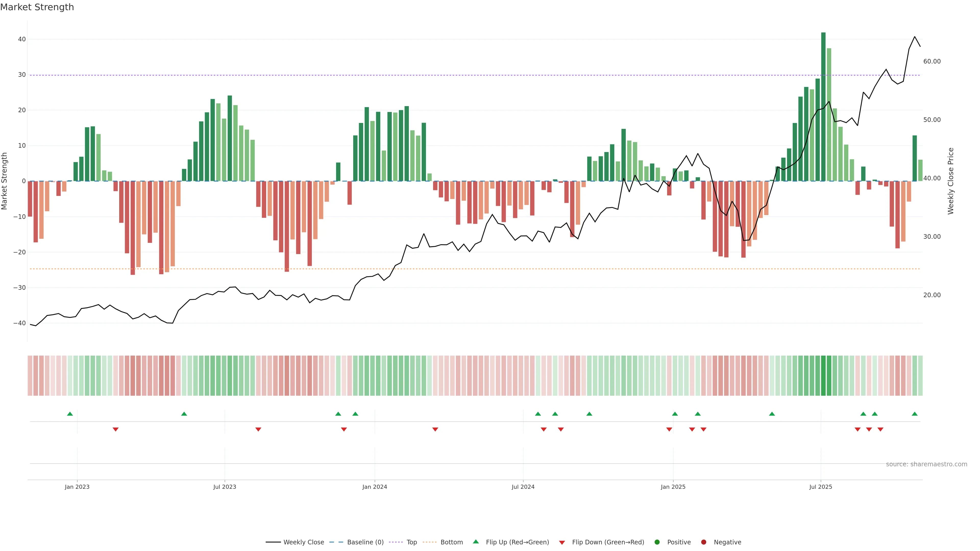Image resolution: width=980 pixels, height=551 pixels.
Task: Click the first flip-up triangle before Jan 2023
Action: [x=70, y=414]
